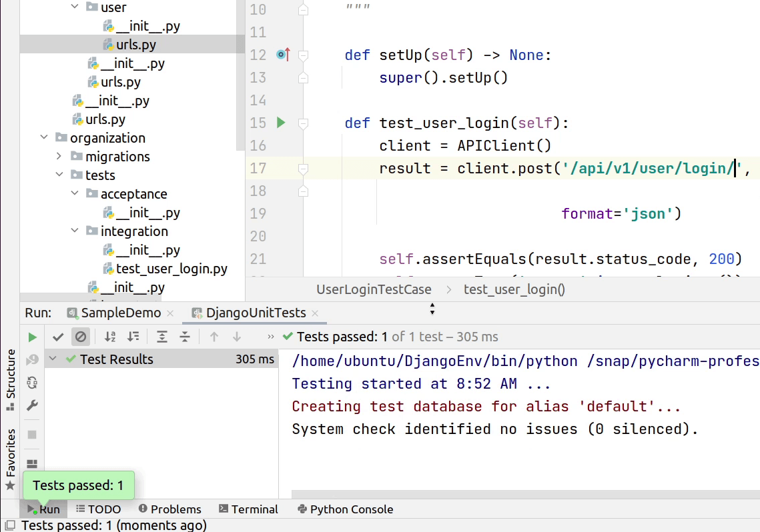Click the run gutter icon beside test_user_login
760x532 pixels.
281,123
